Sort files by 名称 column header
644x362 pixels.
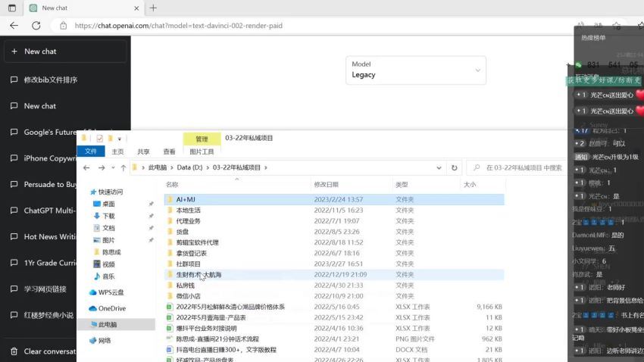pyautogui.click(x=237, y=184)
